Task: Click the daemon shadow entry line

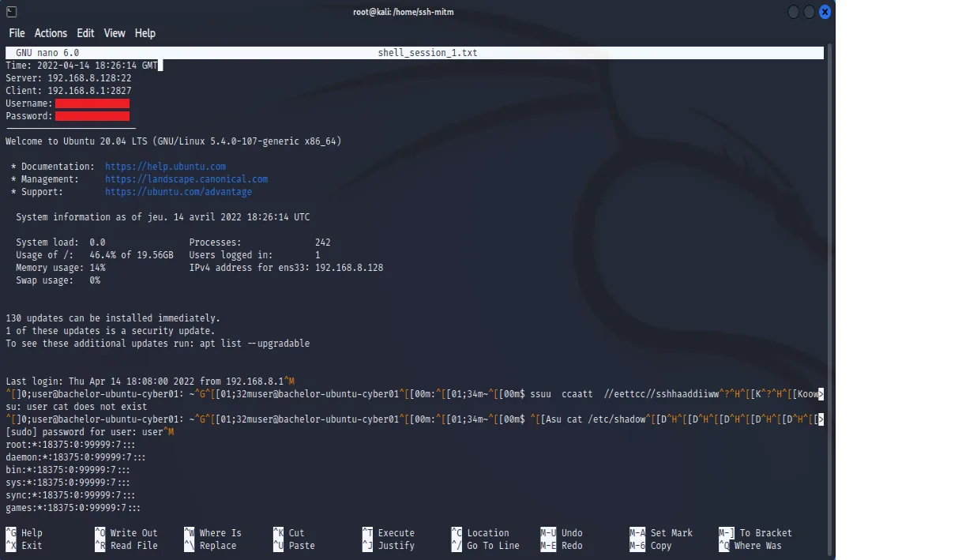Action: pos(76,457)
